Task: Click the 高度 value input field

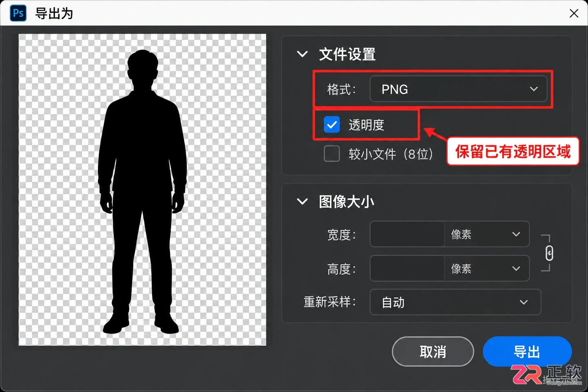Action: [x=407, y=268]
